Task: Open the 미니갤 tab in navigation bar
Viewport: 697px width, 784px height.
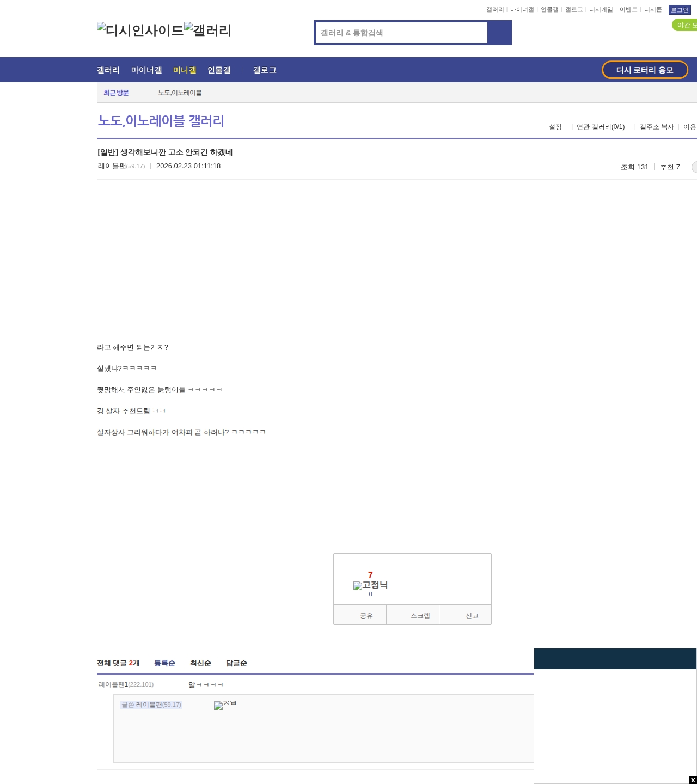Action: coord(185,70)
